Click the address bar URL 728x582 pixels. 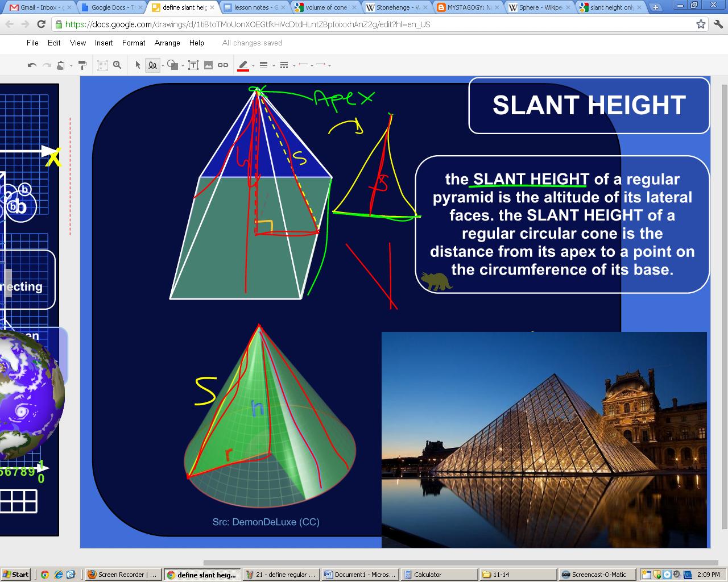point(247,24)
